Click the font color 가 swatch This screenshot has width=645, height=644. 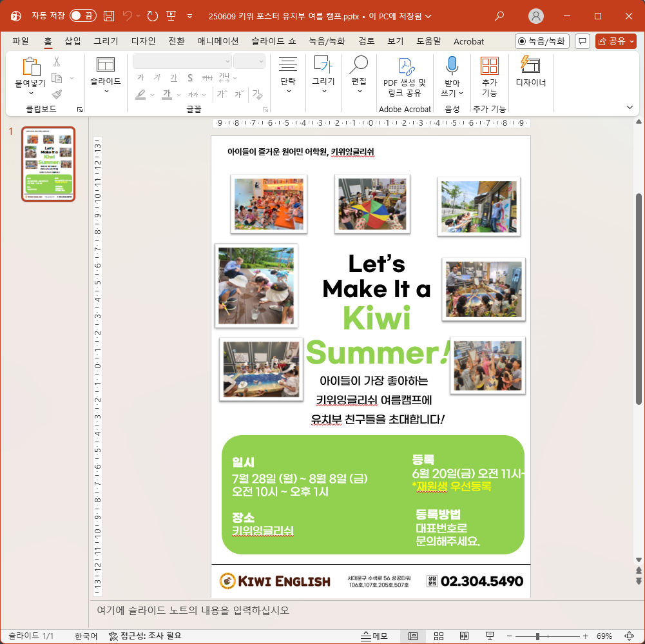pos(167,94)
